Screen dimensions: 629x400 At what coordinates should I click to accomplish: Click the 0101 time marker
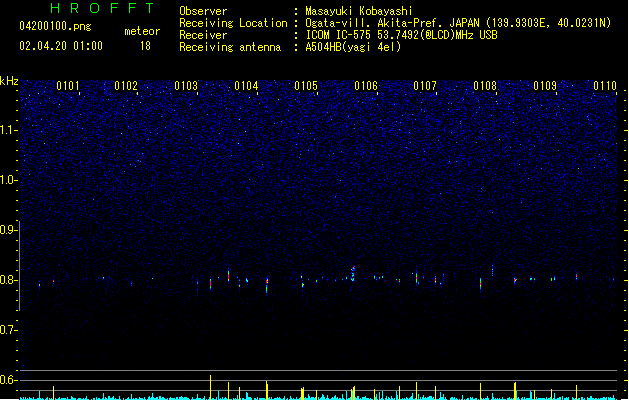68,86
